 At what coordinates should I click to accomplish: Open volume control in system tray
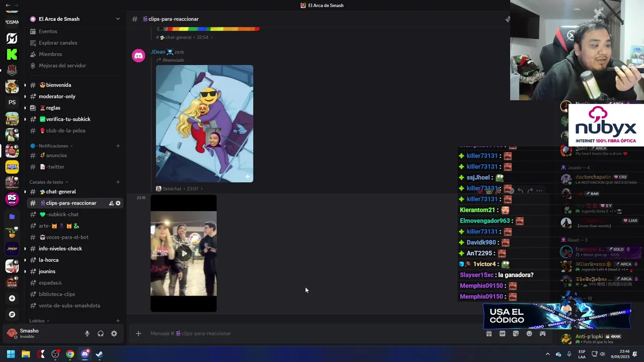[602, 354]
